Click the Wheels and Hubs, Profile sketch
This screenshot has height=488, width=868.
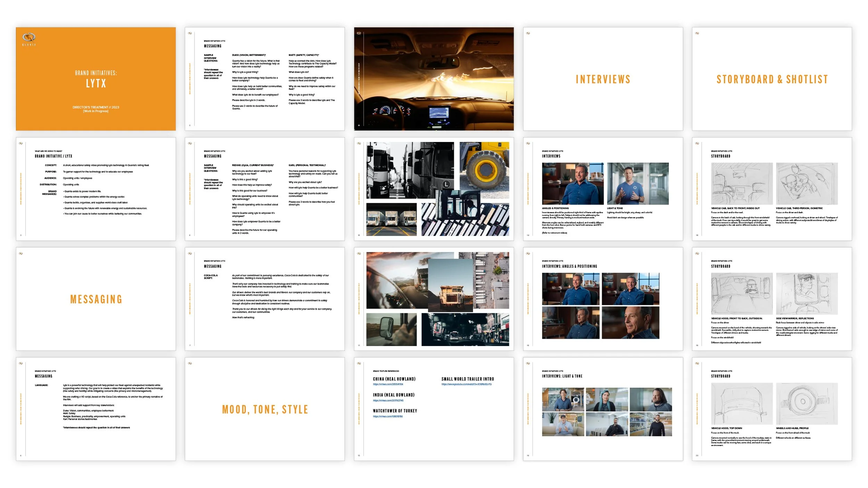click(x=807, y=404)
